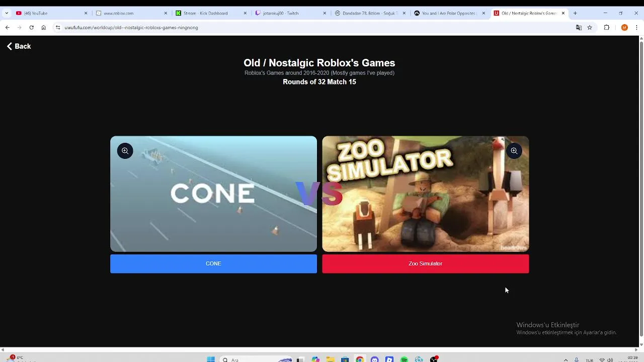This screenshot has width=644, height=362.
Task: Open a new browser tab
Action: pos(575,13)
